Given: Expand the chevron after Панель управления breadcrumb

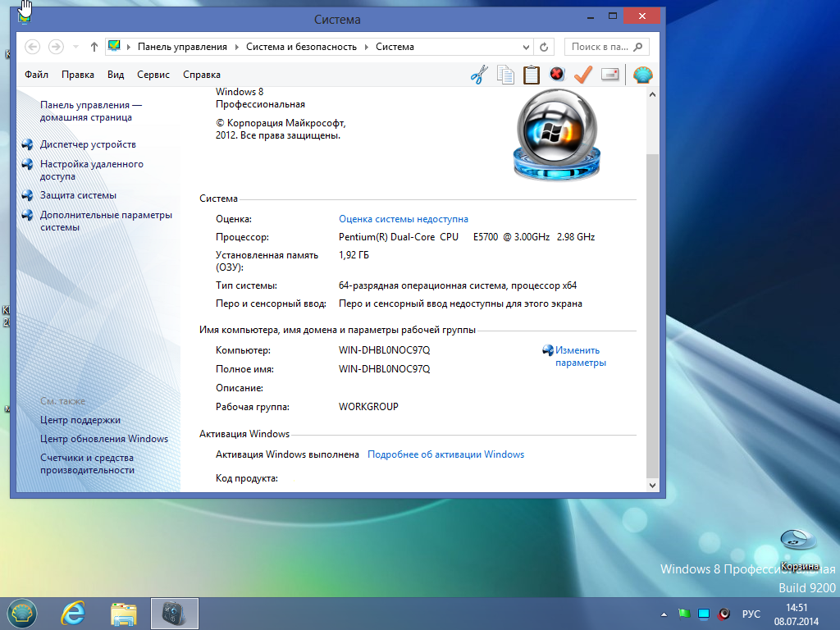Looking at the screenshot, I should (236, 47).
